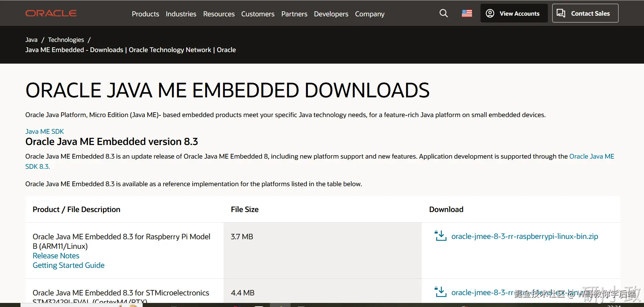Open the Getting Started Guide link

(69, 265)
